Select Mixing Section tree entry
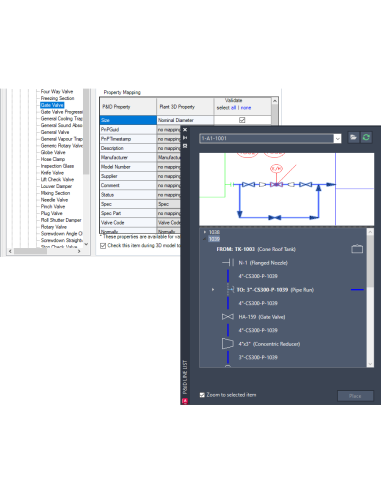 click(x=55, y=193)
